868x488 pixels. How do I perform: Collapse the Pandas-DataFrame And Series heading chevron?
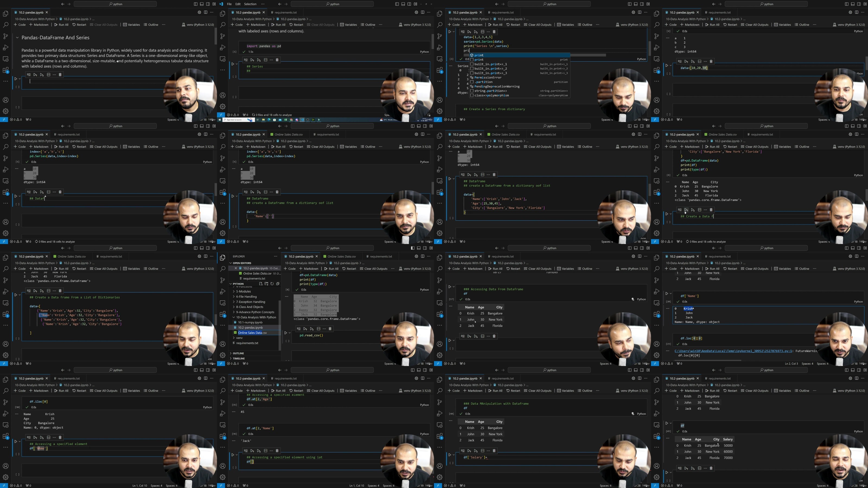(17, 38)
